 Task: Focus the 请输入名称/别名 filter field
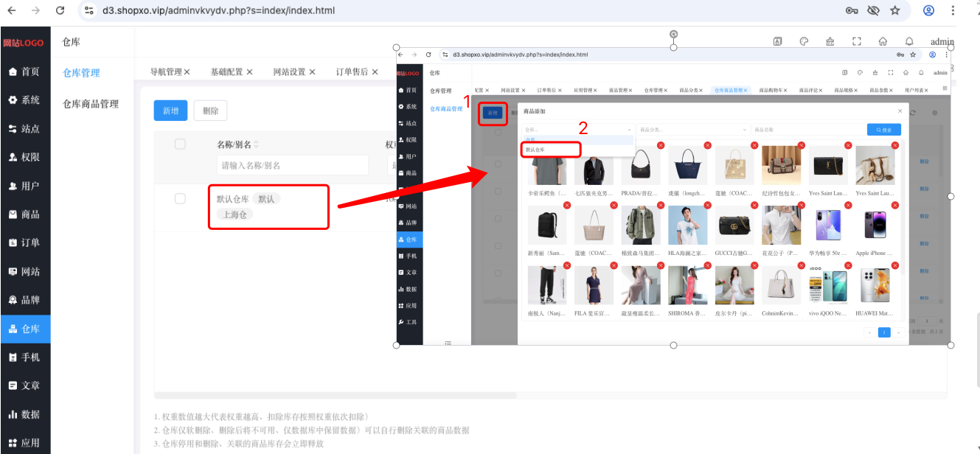click(x=293, y=165)
